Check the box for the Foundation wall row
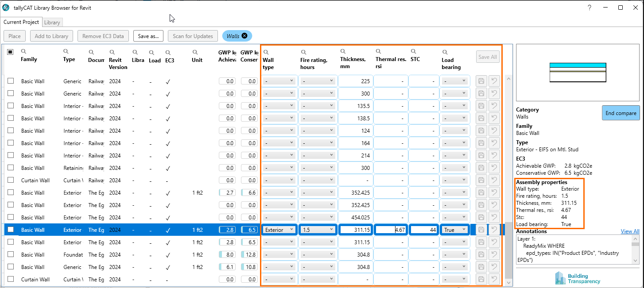The image size is (644, 288). (x=11, y=254)
